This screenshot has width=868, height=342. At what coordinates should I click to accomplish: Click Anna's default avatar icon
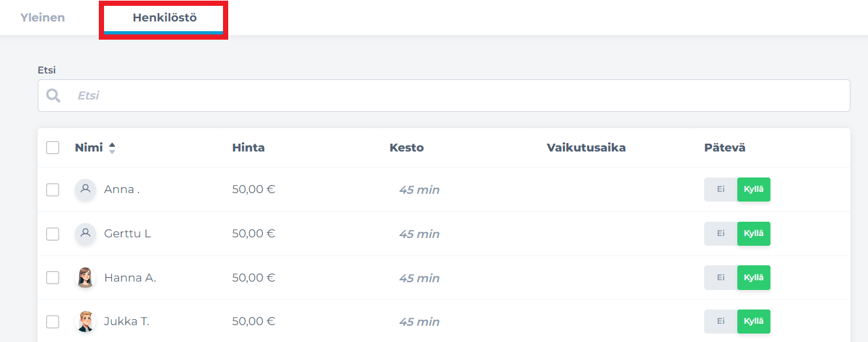pyautogui.click(x=85, y=190)
